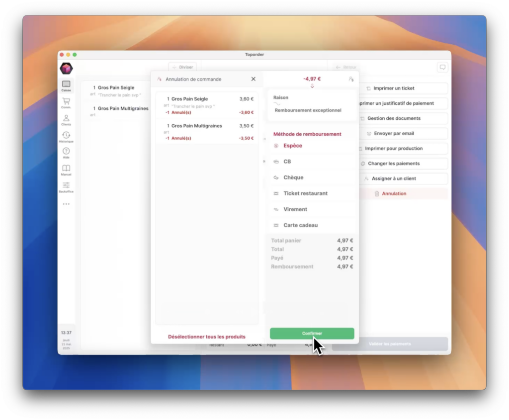Open the Historique history icon
509x420 pixels.
66,137
